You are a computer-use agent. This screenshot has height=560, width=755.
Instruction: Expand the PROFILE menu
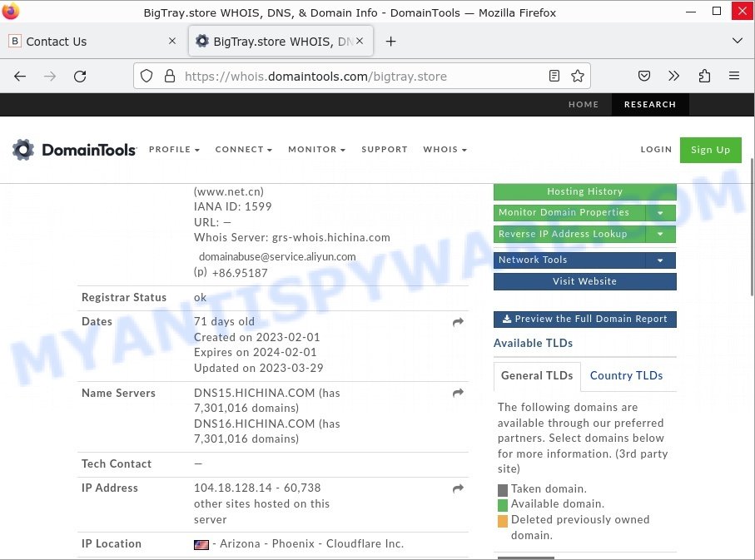174,150
